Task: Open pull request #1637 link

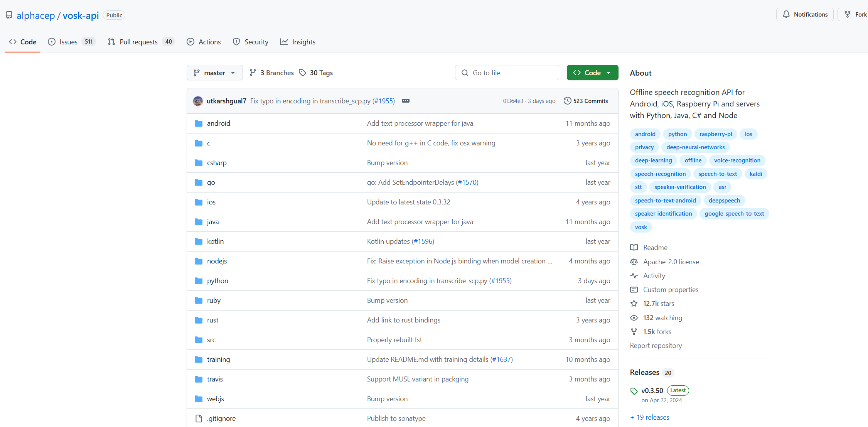Action: tap(501, 359)
